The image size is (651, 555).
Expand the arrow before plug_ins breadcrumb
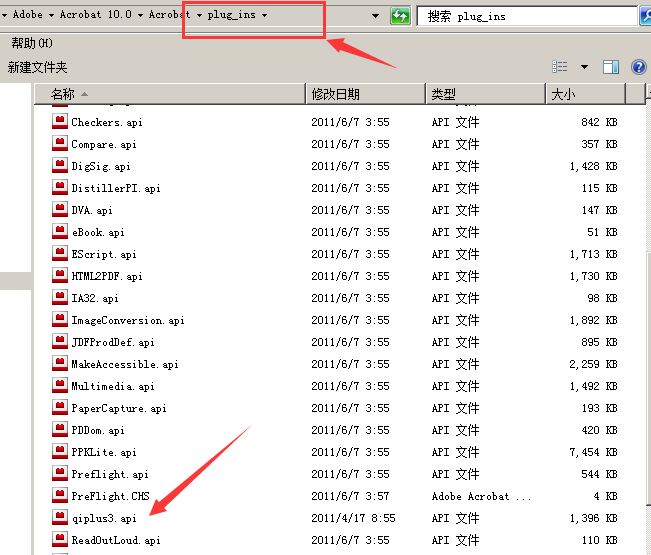(199, 15)
